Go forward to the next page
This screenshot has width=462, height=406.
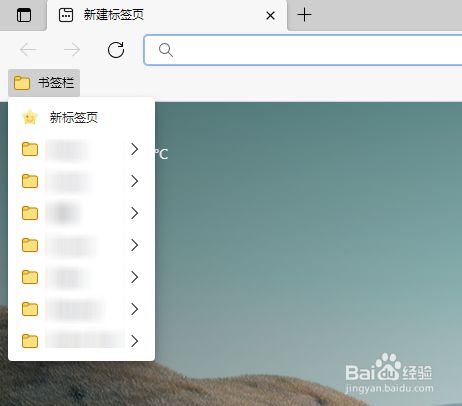tap(72, 50)
